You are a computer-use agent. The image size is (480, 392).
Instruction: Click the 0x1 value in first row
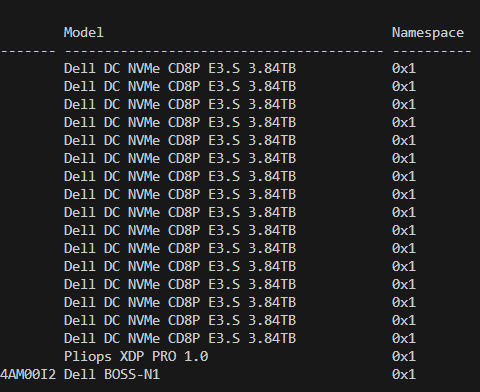click(404, 68)
